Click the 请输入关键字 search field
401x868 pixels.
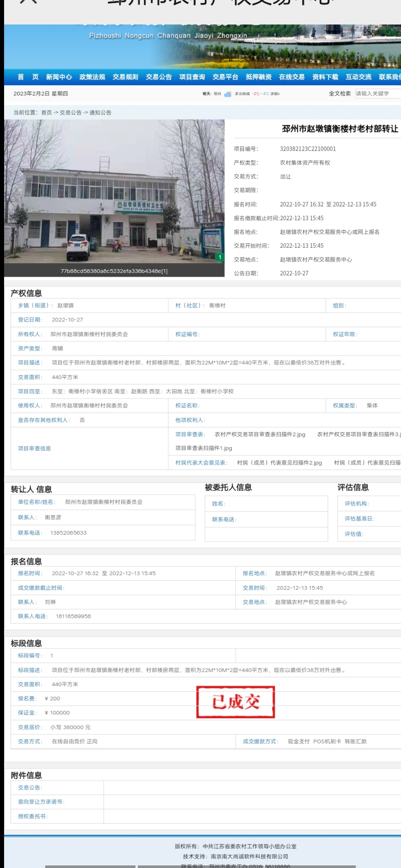pos(377,93)
